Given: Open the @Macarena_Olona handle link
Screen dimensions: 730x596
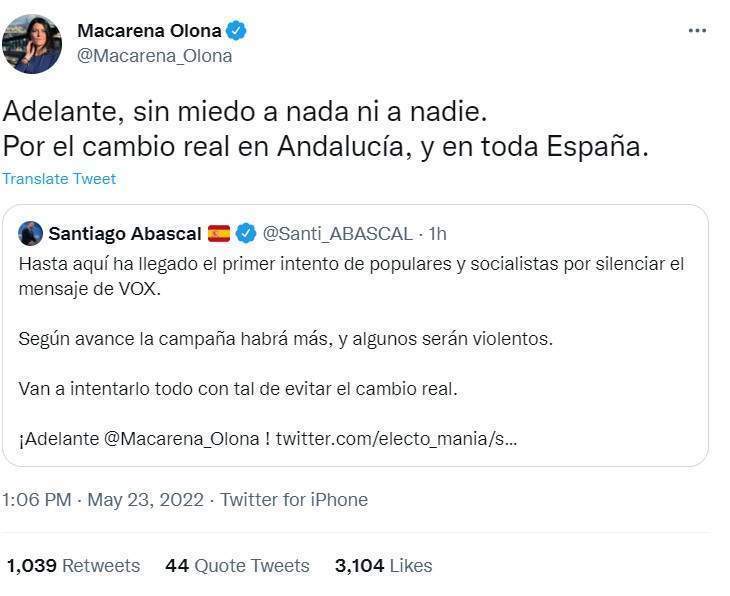Looking at the screenshot, I should coord(154,56).
